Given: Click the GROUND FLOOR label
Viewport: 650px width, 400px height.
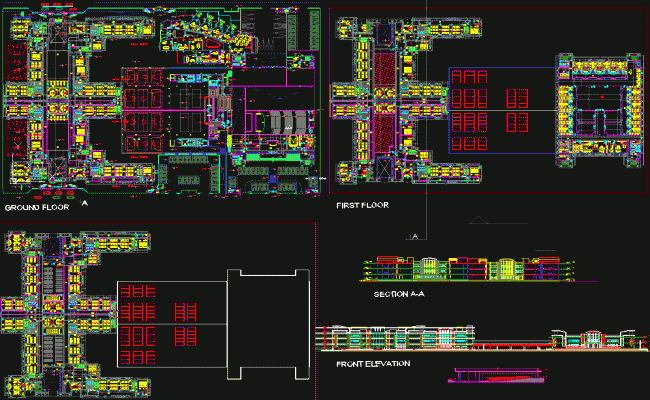Looking at the screenshot, I should [x=37, y=207].
